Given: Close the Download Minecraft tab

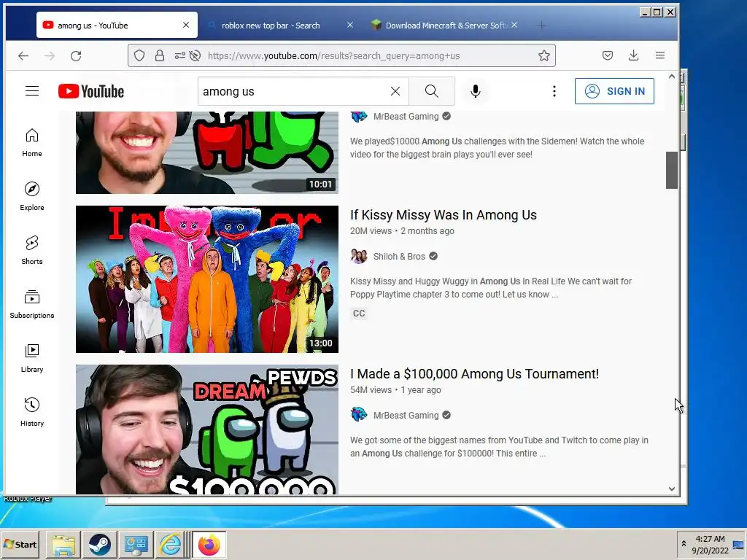Looking at the screenshot, I should pos(514,25).
